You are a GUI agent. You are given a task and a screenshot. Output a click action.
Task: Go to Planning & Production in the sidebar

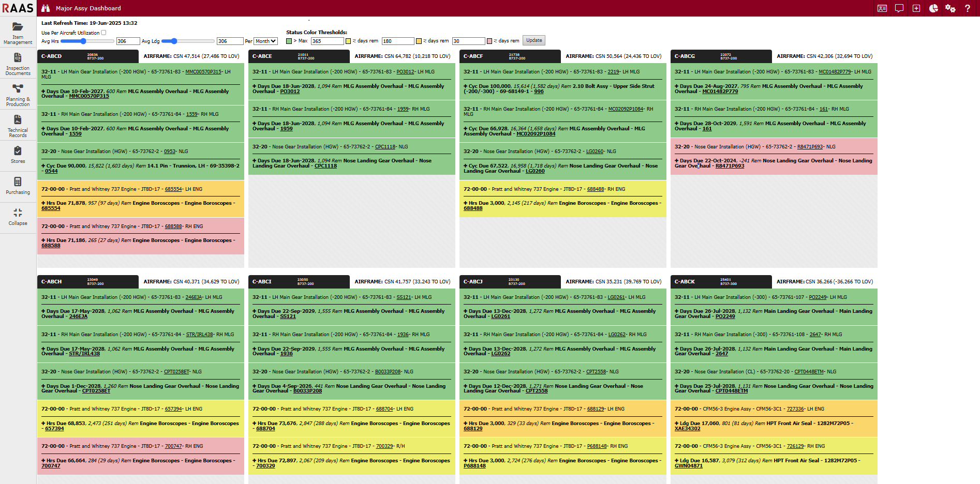tap(18, 95)
